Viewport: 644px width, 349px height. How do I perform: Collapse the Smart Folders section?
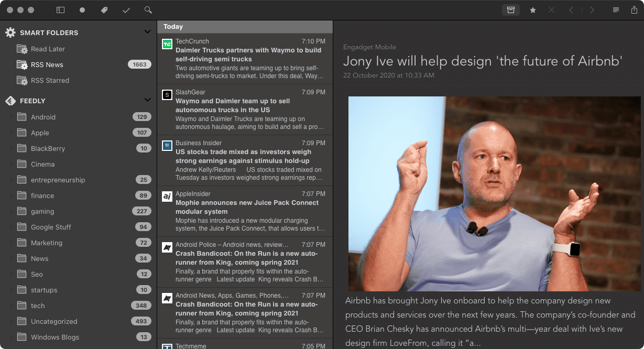pos(147,32)
